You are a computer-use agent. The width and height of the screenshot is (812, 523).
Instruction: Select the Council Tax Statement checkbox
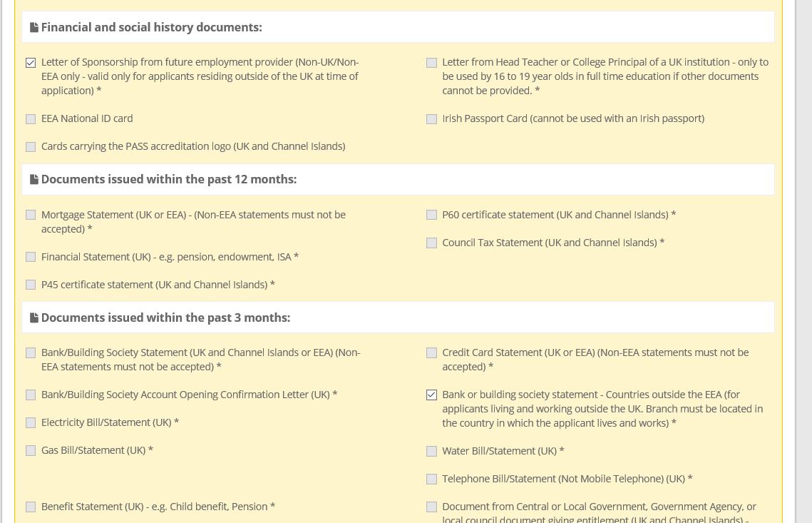pyautogui.click(x=431, y=243)
